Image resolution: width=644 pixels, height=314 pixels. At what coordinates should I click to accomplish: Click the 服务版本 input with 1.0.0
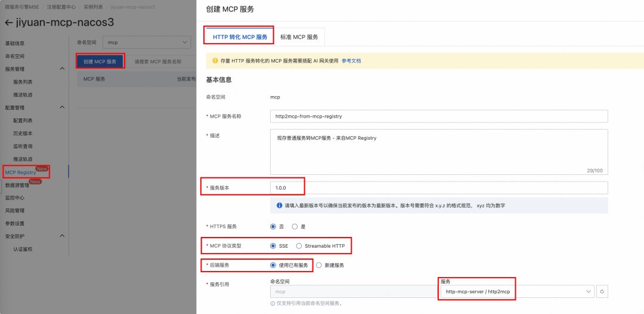point(439,187)
